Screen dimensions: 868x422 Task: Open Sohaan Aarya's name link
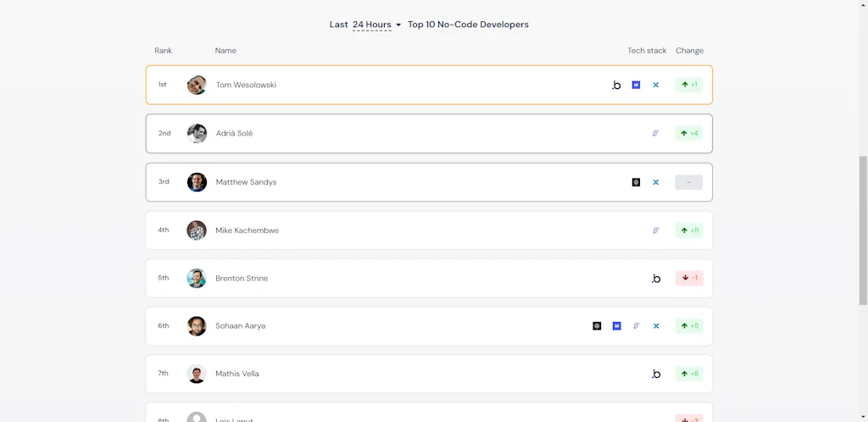(x=240, y=325)
